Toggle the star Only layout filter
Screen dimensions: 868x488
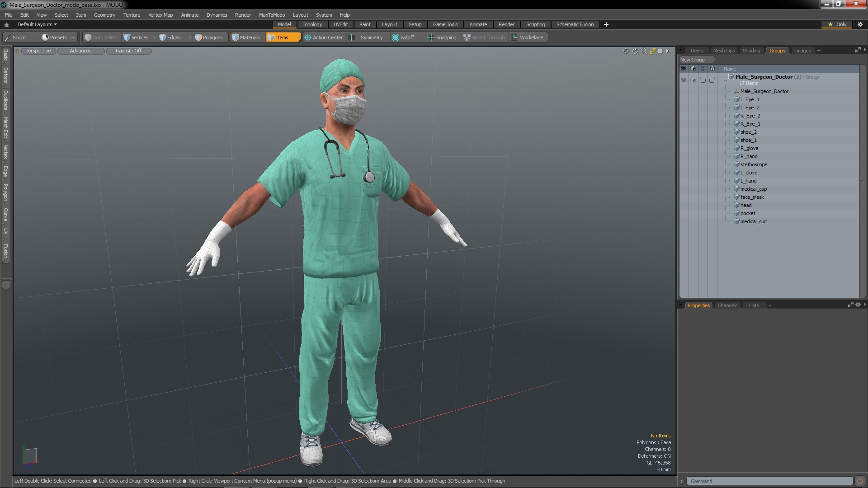[x=837, y=24]
